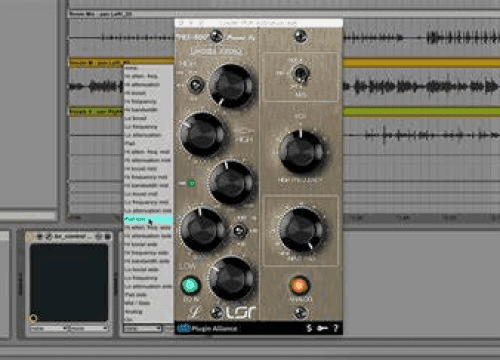This screenshot has height=360, width=500.
Task: Click the bottom low attenuation knob next to IN button
Action: pyautogui.click(x=231, y=278)
